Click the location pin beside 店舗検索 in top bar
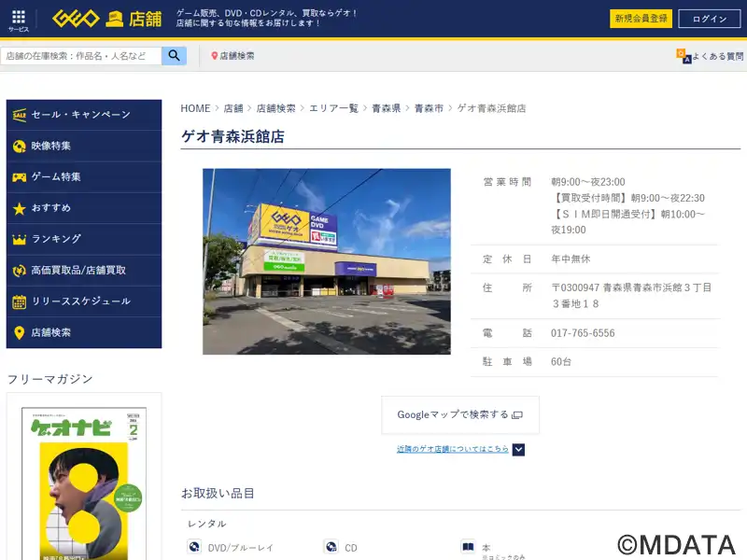This screenshot has height=560, width=747. click(x=214, y=56)
